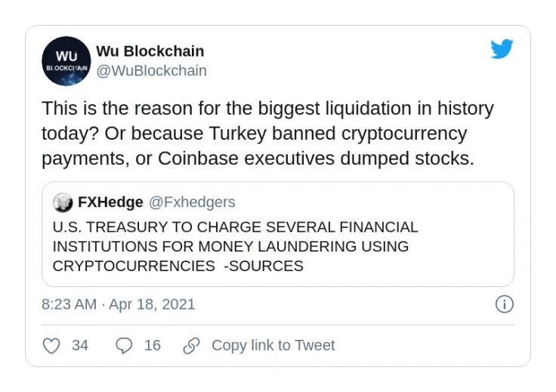The height and width of the screenshot is (392, 556).
Task: Click the word SOURCES in quoted tweet
Action: (267, 266)
